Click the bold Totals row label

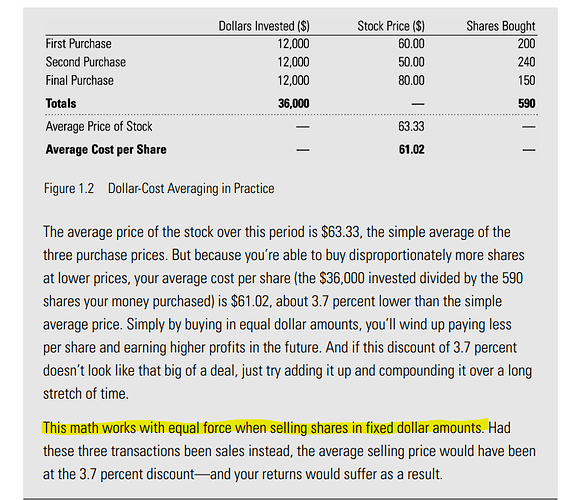point(61,103)
